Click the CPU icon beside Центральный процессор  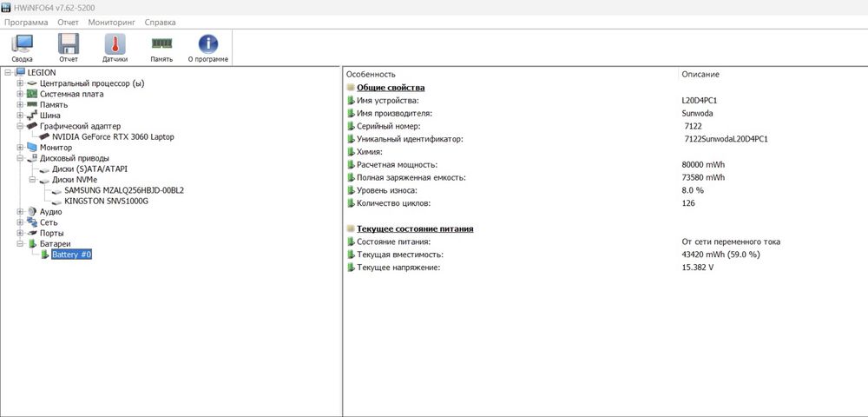pos(32,83)
